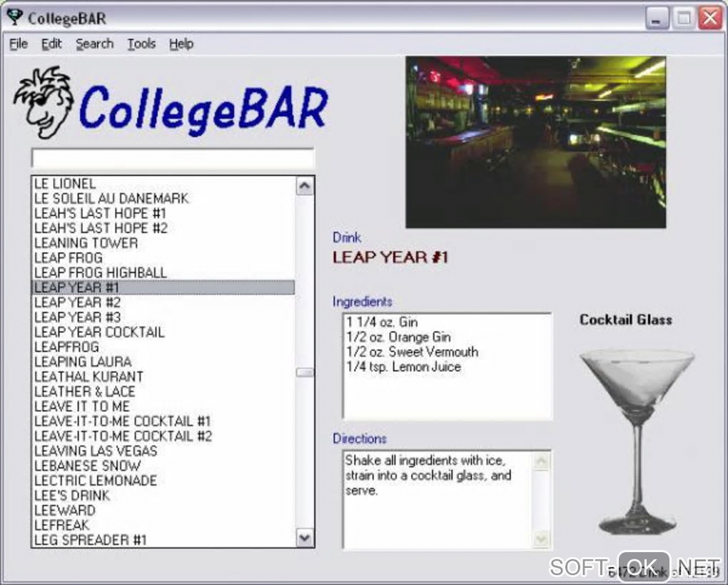The height and width of the screenshot is (585, 728).
Task: Open the Search menu
Action: [x=95, y=44]
